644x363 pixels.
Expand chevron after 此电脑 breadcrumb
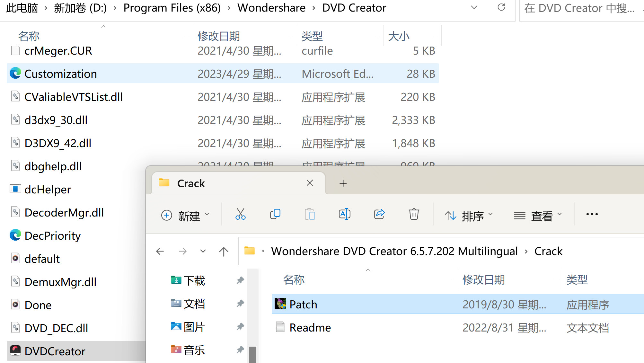click(46, 8)
